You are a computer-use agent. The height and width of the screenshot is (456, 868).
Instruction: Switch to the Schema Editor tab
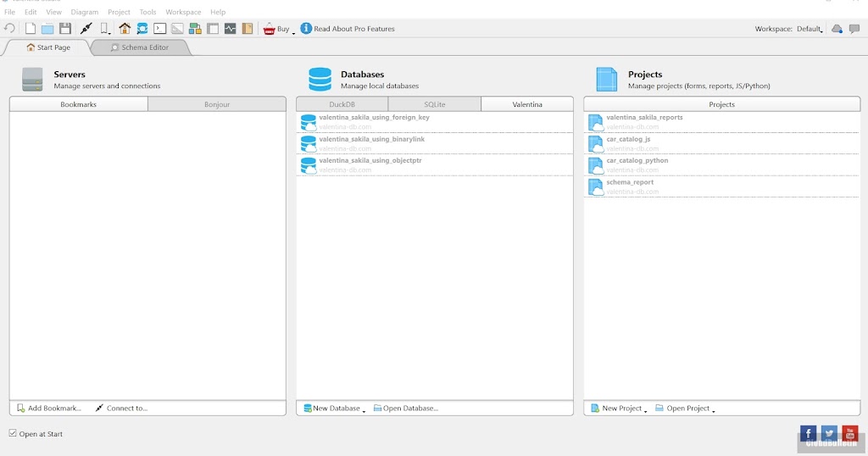coord(140,47)
